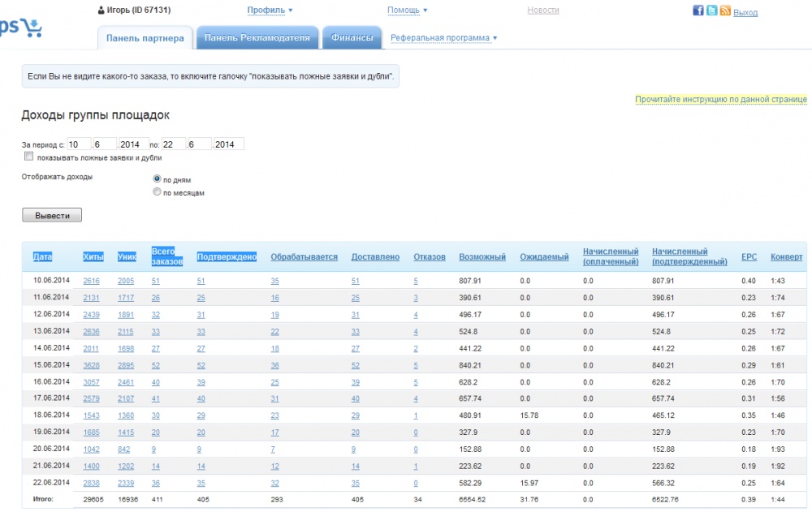Screen dimensions: 812x512
Task: Open the Facebook social icon
Action: (698, 11)
